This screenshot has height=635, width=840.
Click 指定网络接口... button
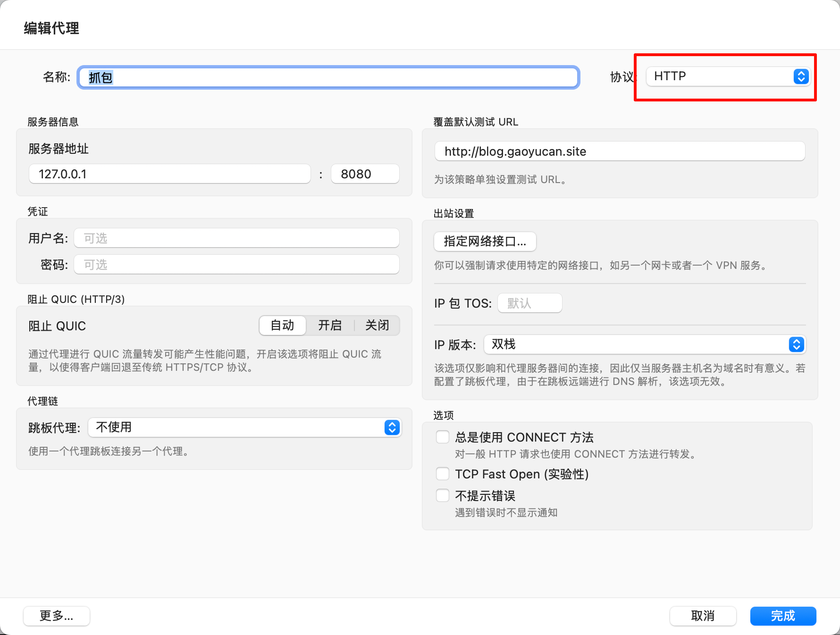click(x=485, y=242)
